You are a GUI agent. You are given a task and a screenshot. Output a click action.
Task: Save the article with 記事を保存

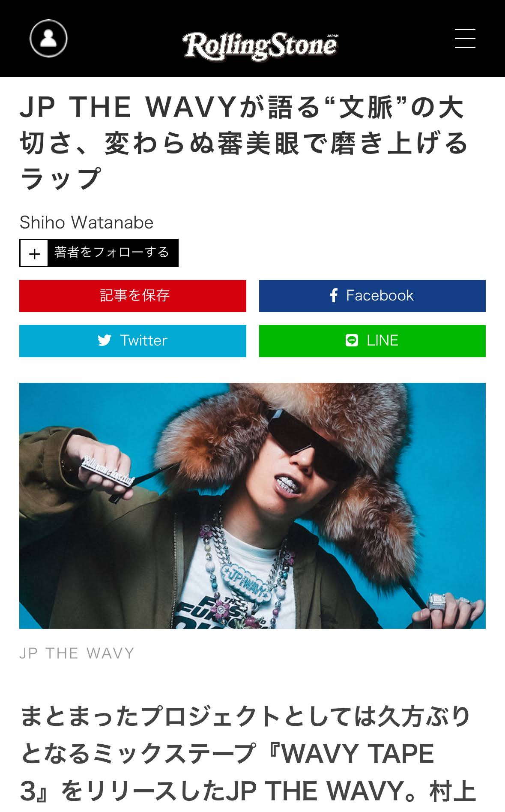click(x=133, y=296)
